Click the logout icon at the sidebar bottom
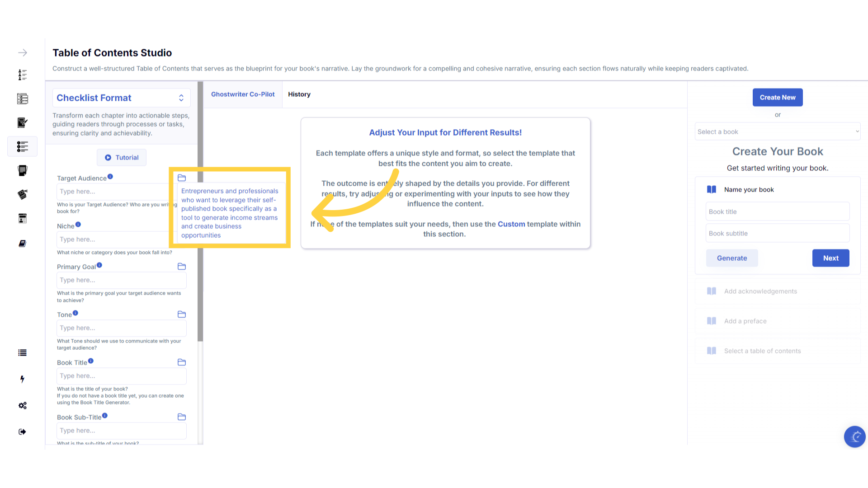868x488 pixels. coord(22,432)
